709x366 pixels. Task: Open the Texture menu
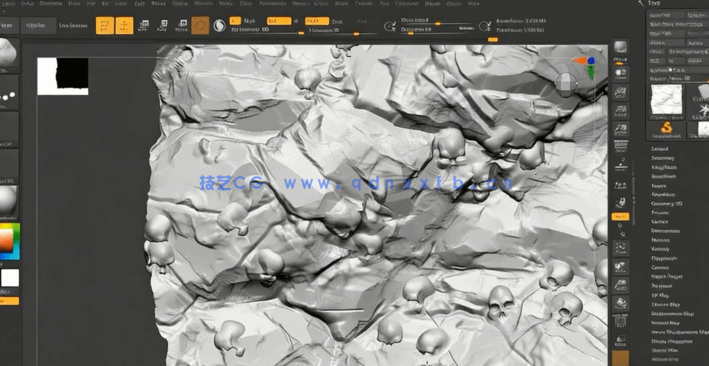tap(364, 3)
